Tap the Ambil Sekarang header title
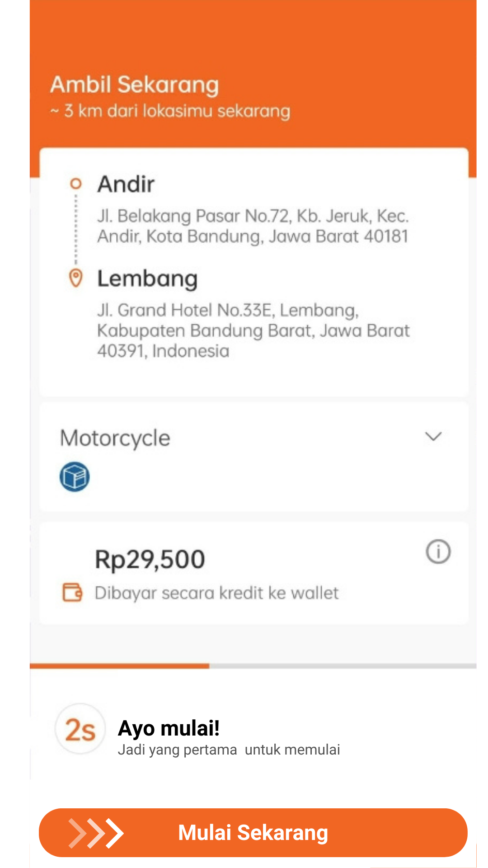488x868 pixels. (x=135, y=85)
